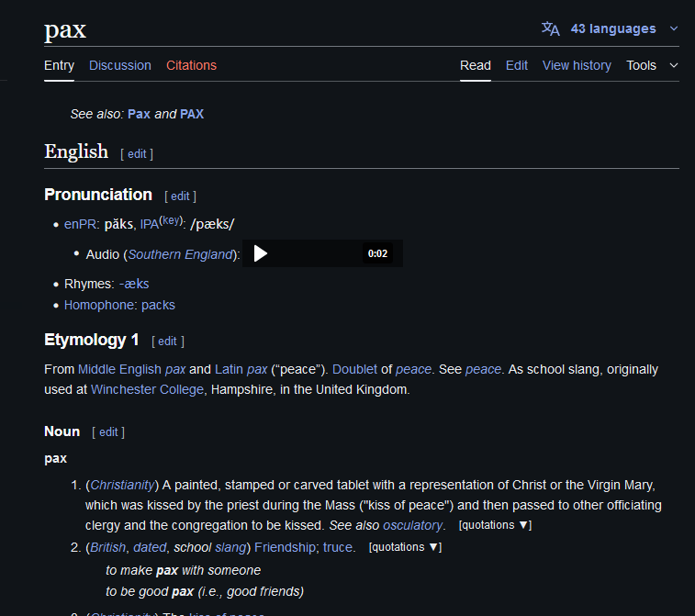
Task: Open the Friendship link
Action: coord(286,548)
